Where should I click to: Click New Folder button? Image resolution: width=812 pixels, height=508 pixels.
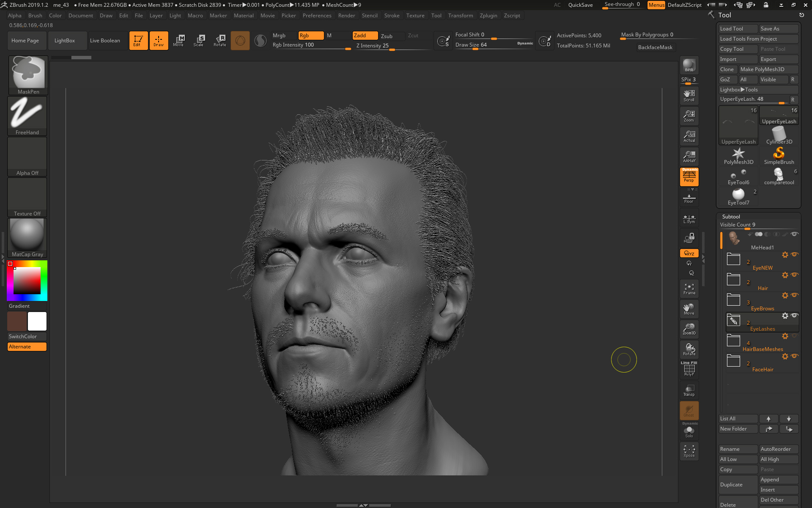[x=738, y=429]
